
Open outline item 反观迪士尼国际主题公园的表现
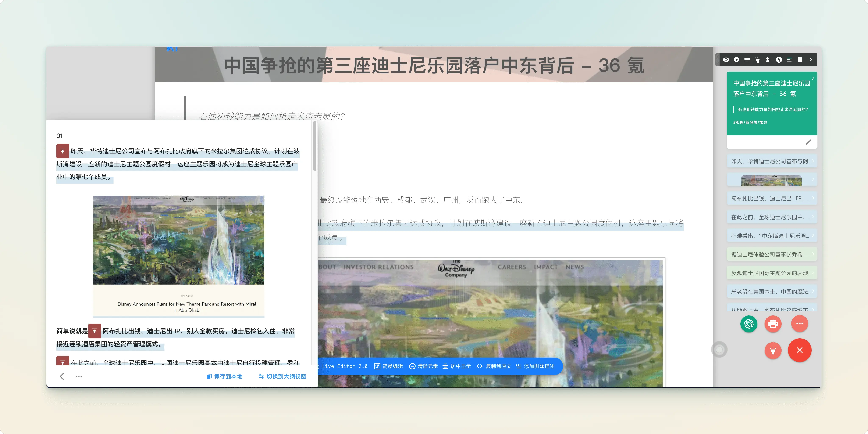tap(772, 273)
